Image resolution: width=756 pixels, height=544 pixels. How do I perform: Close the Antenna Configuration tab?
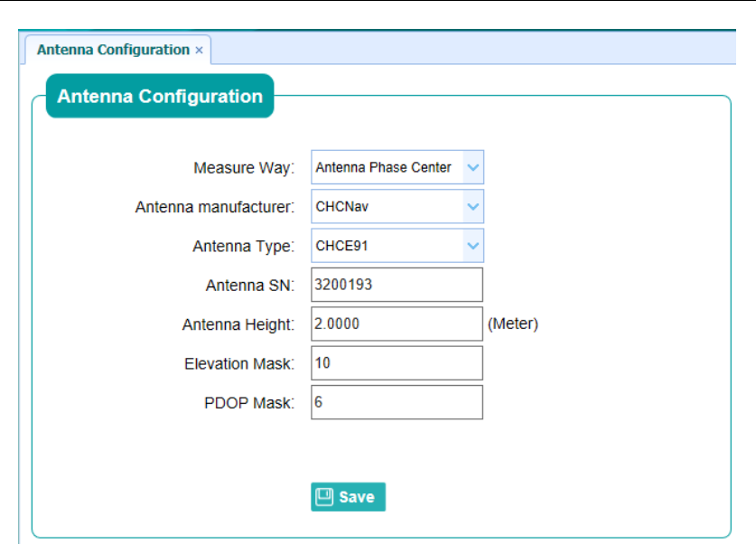pos(200,51)
